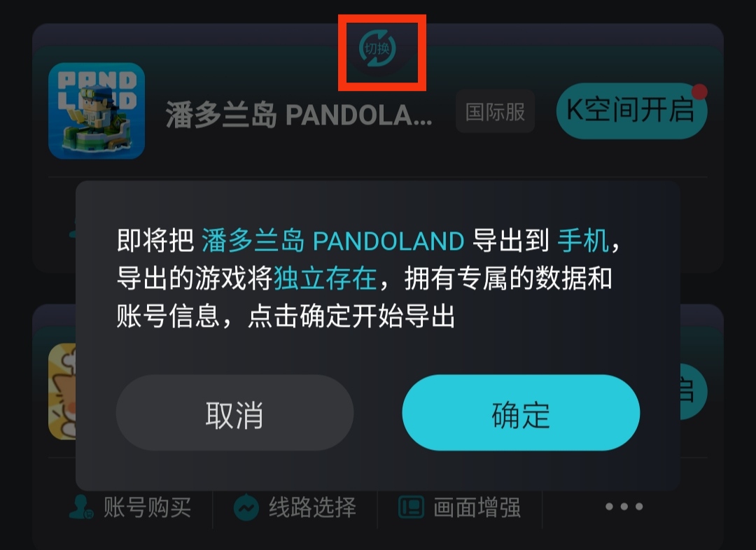Open the 线路选择 route selection label
Screen dimensions: 756x550
[312, 507]
